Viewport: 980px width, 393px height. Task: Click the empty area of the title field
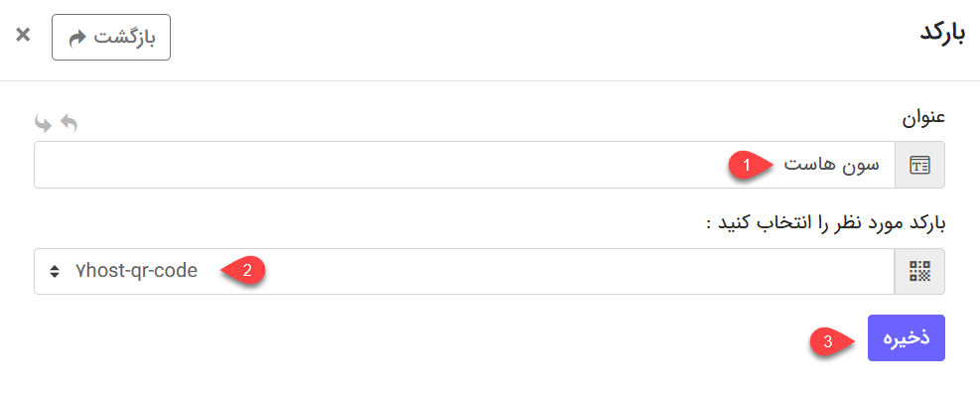click(375, 165)
